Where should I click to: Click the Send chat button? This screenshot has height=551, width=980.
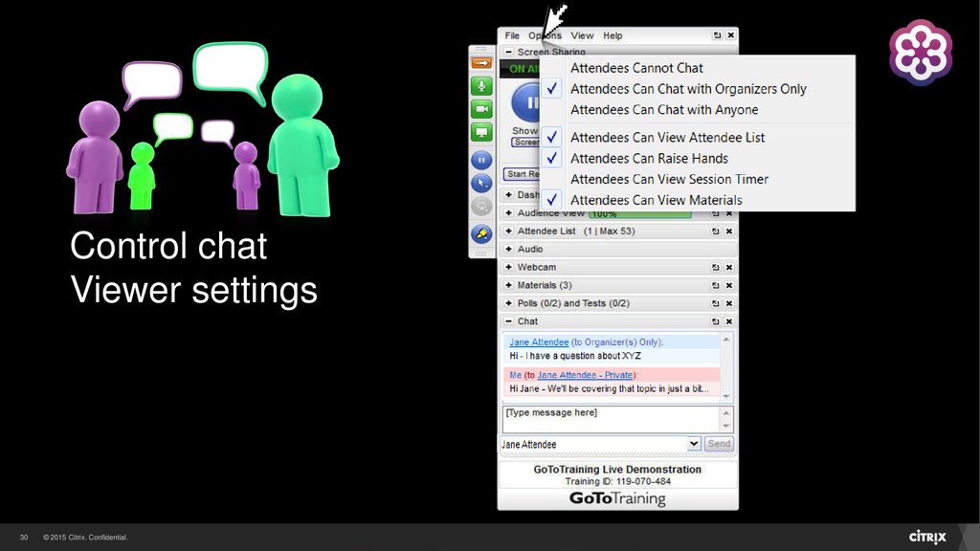click(x=719, y=444)
